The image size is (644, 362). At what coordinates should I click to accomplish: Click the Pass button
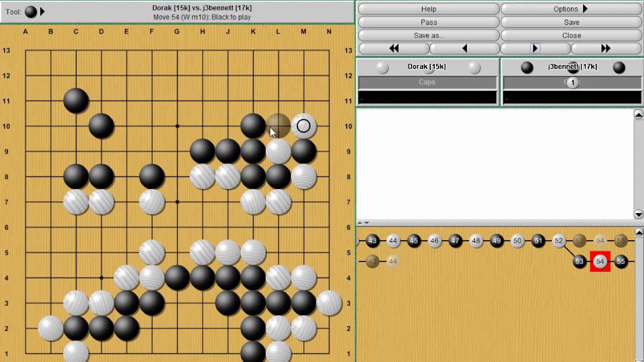point(429,22)
